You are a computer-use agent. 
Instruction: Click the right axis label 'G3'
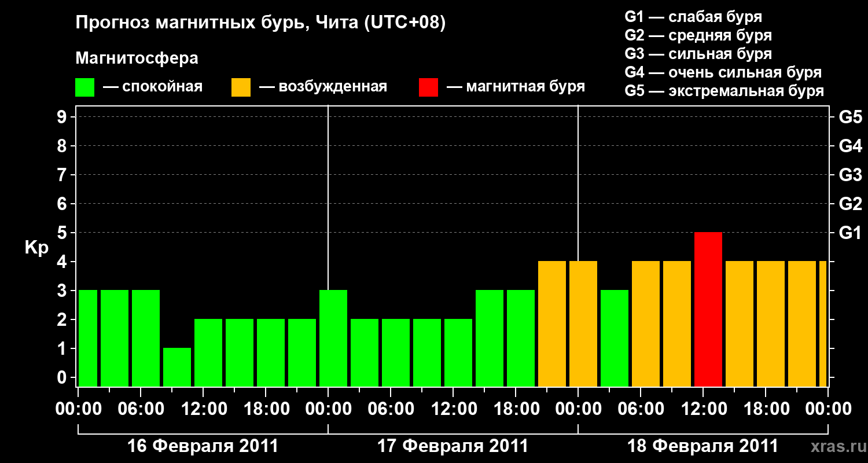(x=851, y=175)
